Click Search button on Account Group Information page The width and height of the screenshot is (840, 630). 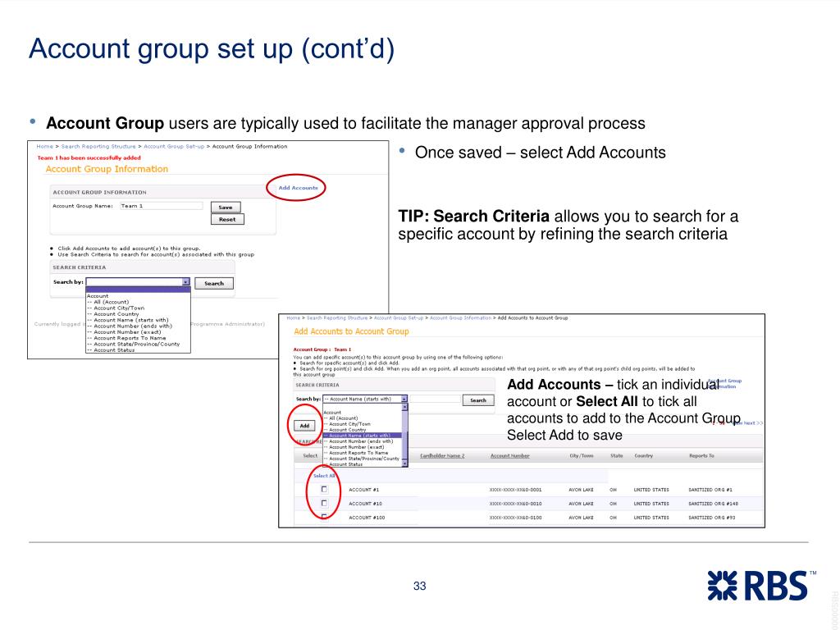click(x=214, y=283)
